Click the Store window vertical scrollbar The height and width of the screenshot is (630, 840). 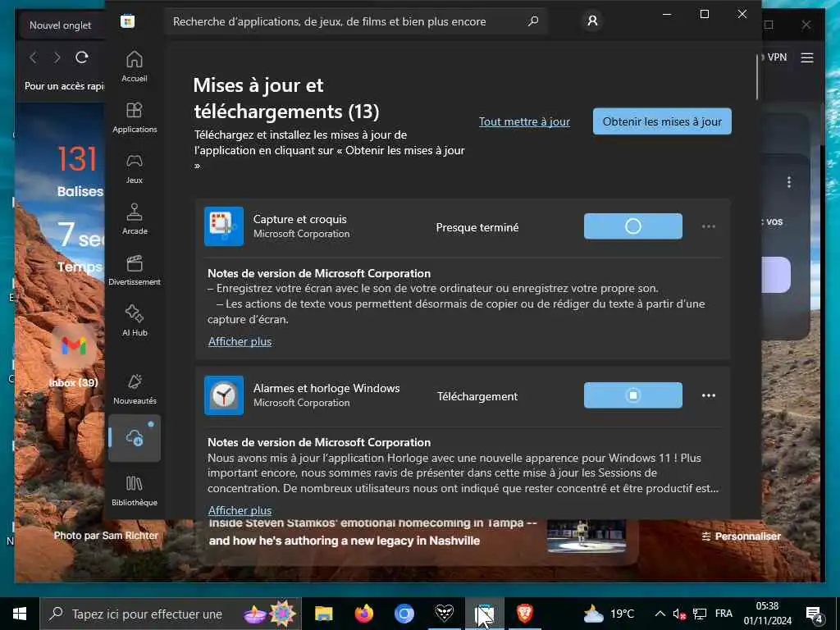[x=757, y=76]
